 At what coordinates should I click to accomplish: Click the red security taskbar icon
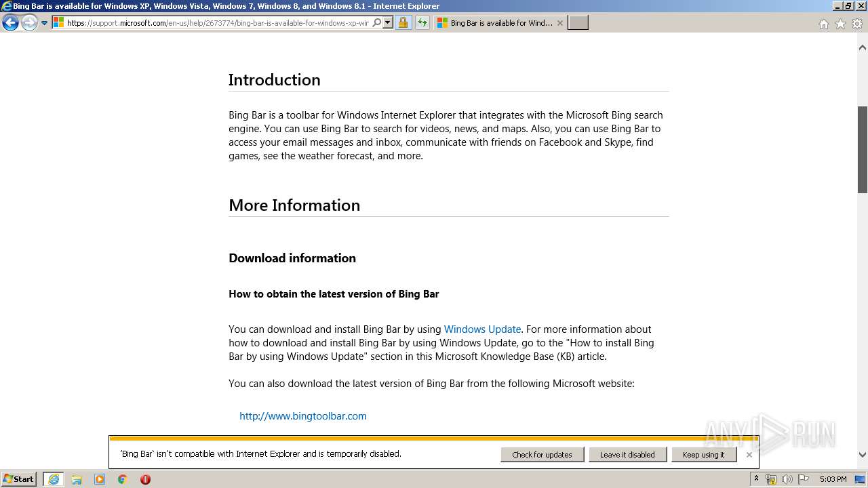[145, 479]
